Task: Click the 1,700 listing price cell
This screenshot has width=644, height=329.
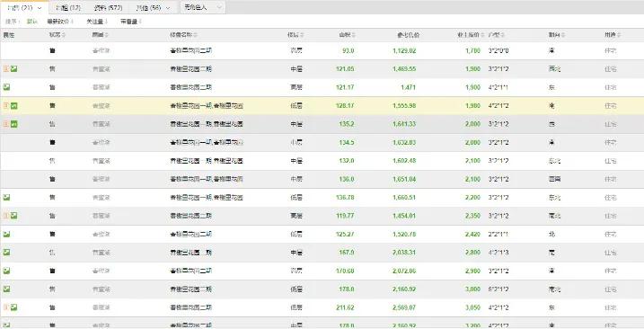Action: pos(472,50)
